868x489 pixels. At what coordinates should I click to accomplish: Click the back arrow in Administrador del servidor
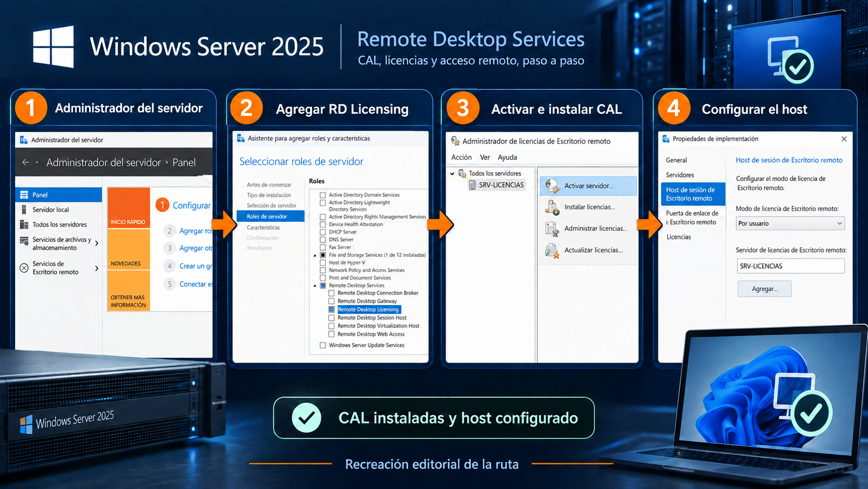point(25,162)
